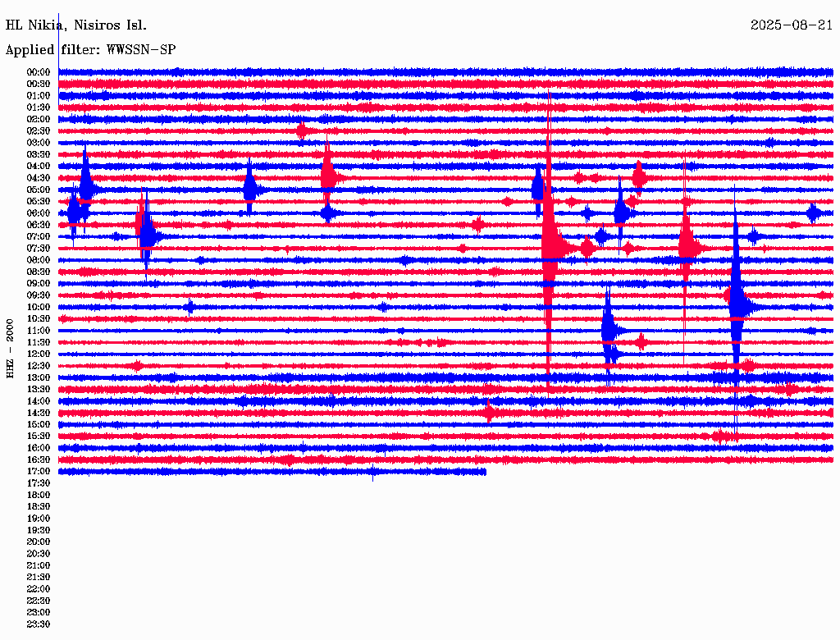
Task: Select the 13:30 time label
Action: tap(39, 389)
